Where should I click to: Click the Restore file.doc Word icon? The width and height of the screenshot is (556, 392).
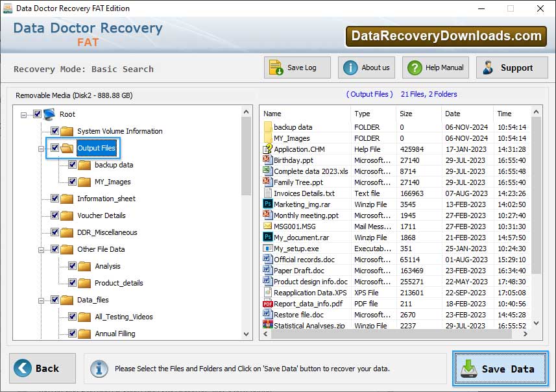click(268, 314)
